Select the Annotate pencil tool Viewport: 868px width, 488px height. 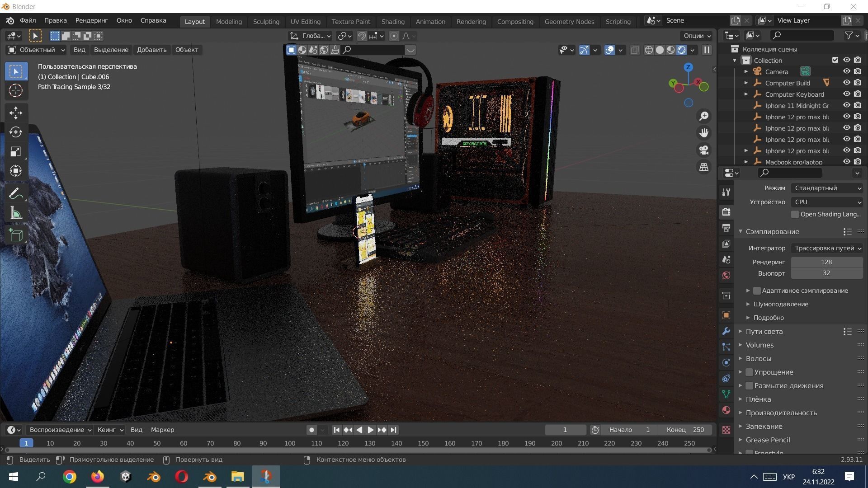tap(16, 193)
